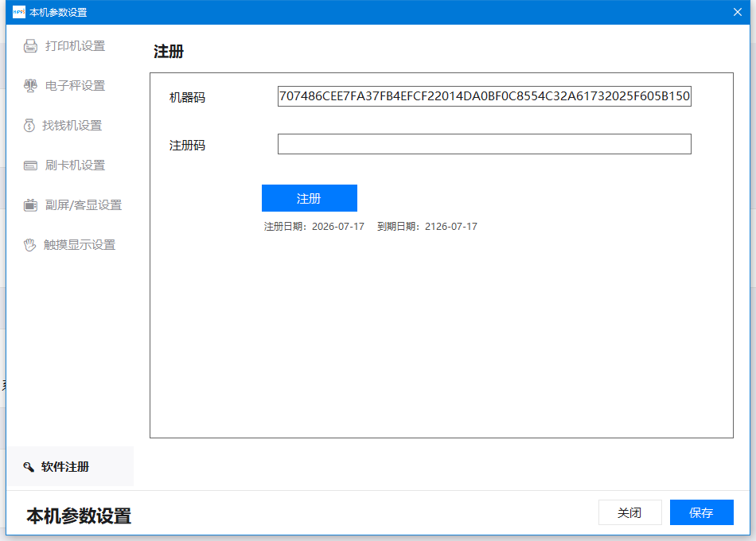Viewport: 756px width, 541px height.
Task: Go to 刷卡机设置 section
Action: point(70,165)
